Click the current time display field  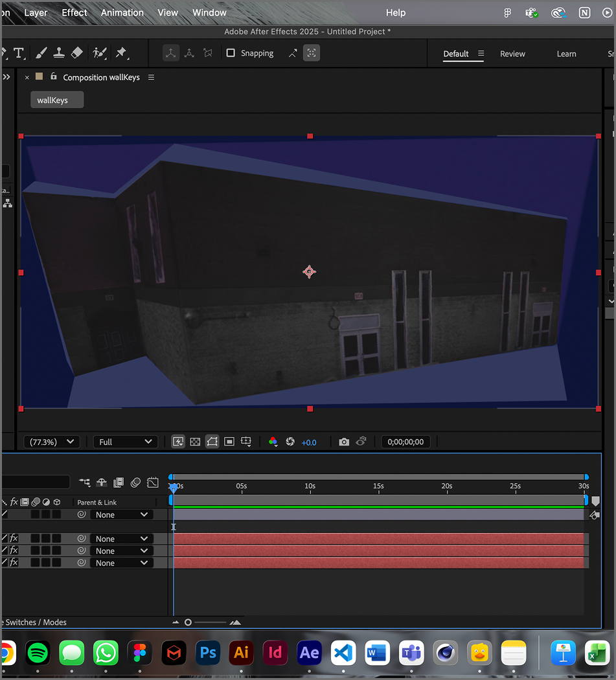click(x=405, y=441)
